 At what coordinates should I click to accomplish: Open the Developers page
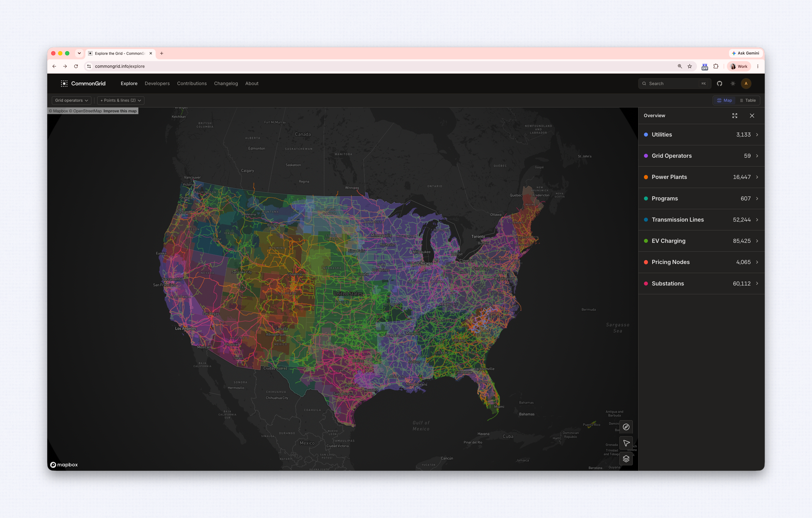coord(157,84)
